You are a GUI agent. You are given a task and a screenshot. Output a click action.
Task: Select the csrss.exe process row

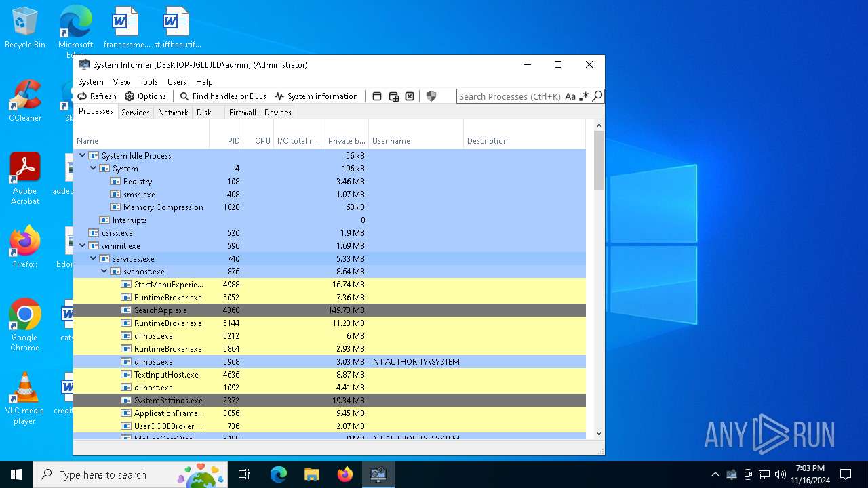[x=330, y=233]
